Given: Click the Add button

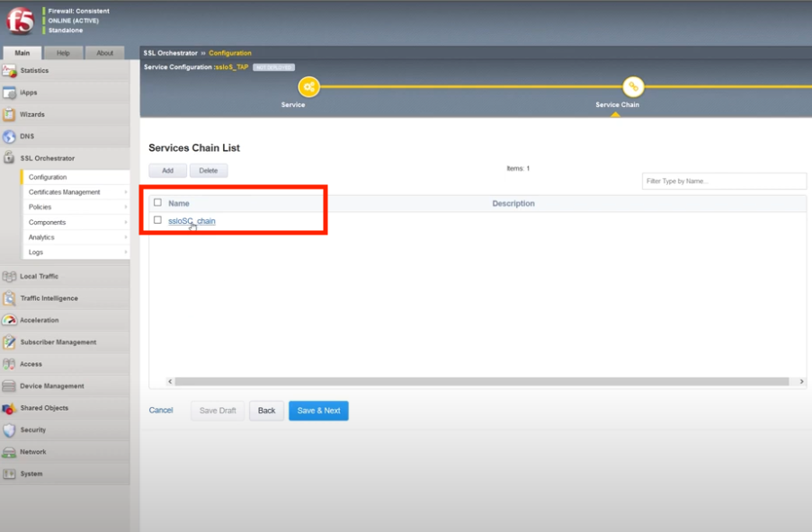Looking at the screenshot, I should pyautogui.click(x=168, y=170).
